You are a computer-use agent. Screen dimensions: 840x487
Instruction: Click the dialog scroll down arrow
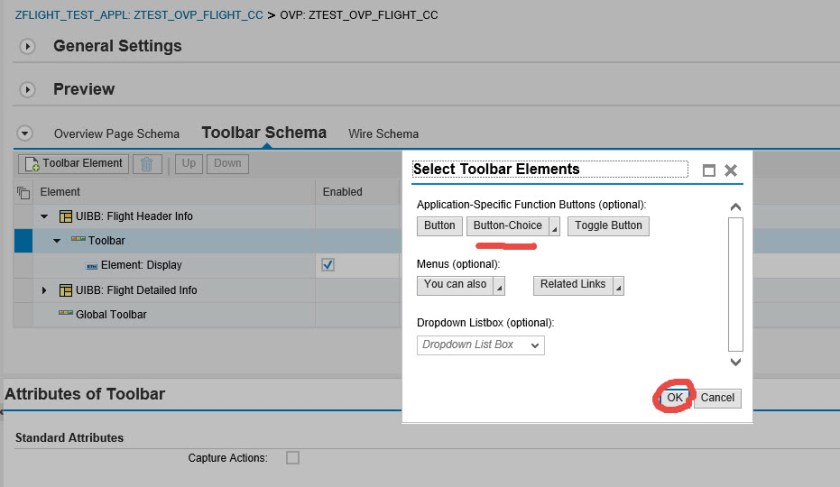tap(736, 362)
